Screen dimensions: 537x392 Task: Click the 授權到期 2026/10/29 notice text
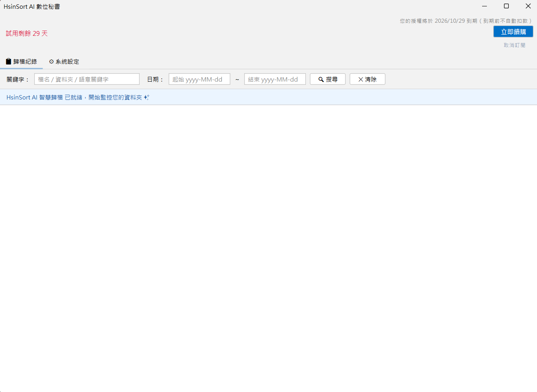coord(466,21)
